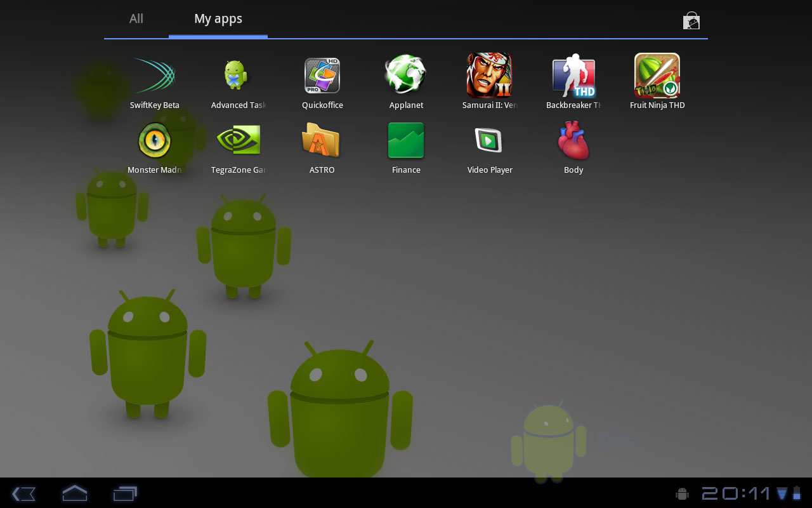Open the Recent apps button

[x=125, y=493]
